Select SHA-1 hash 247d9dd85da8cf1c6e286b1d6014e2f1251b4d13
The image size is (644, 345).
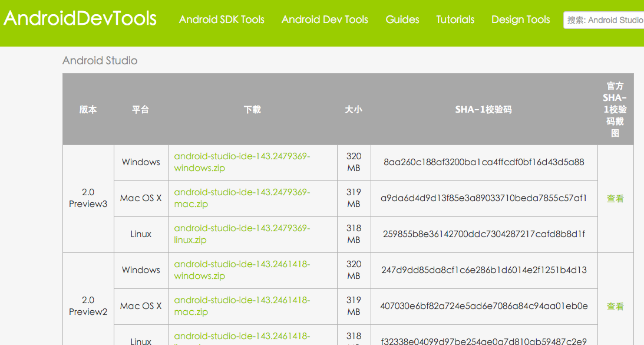pos(484,270)
